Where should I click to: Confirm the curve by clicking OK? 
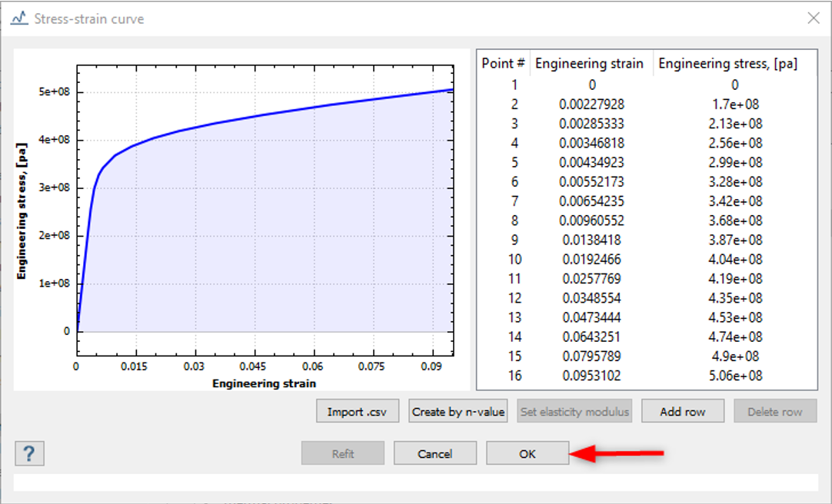pos(527,453)
